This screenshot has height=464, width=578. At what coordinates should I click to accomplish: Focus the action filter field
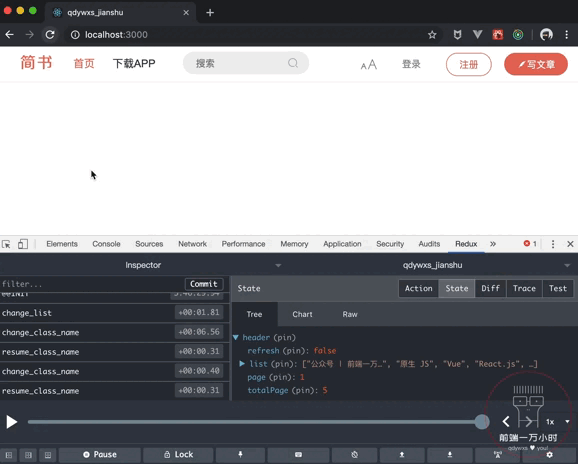(x=92, y=284)
